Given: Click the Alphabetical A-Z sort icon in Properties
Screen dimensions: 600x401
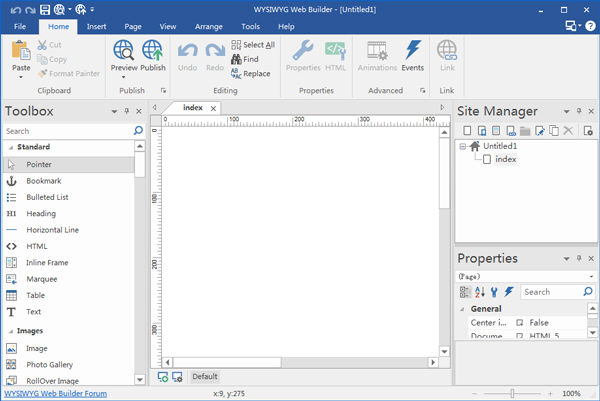Looking at the screenshot, I should [x=480, y=292].
